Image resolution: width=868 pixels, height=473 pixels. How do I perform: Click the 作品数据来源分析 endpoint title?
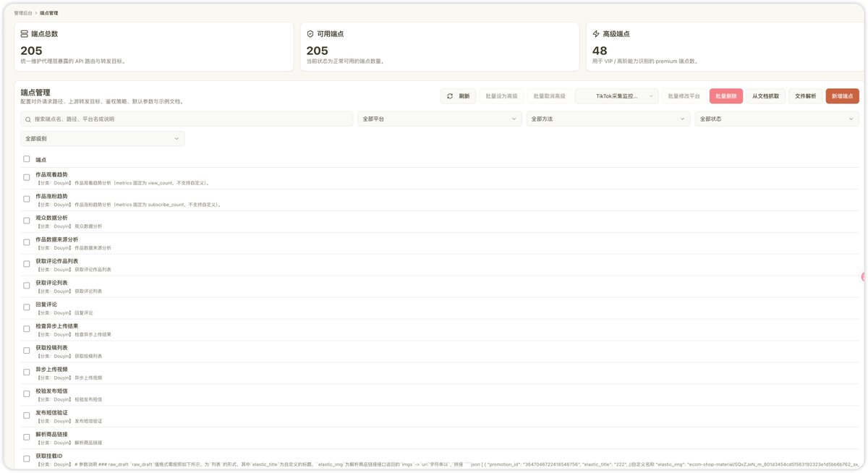(x=57, y=239)
